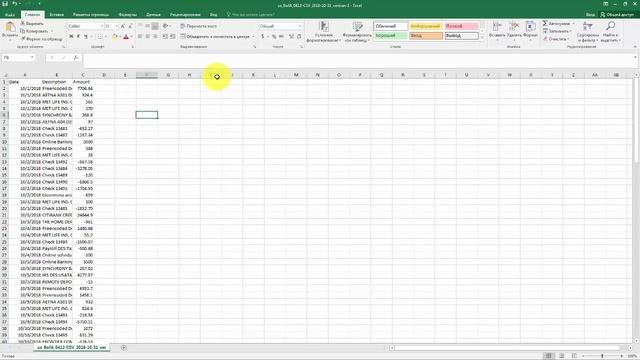
Task: Open the number format dropdown (Общий)
Action: click(300, 26)
